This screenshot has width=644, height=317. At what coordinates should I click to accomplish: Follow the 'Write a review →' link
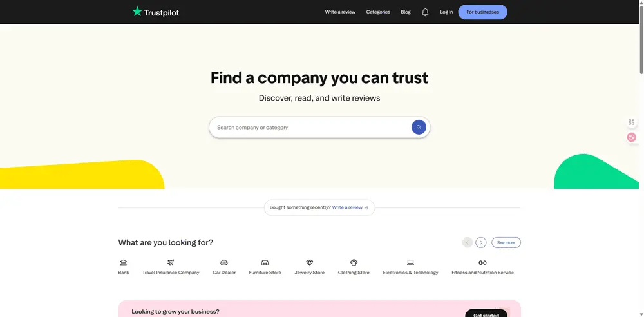350,207
